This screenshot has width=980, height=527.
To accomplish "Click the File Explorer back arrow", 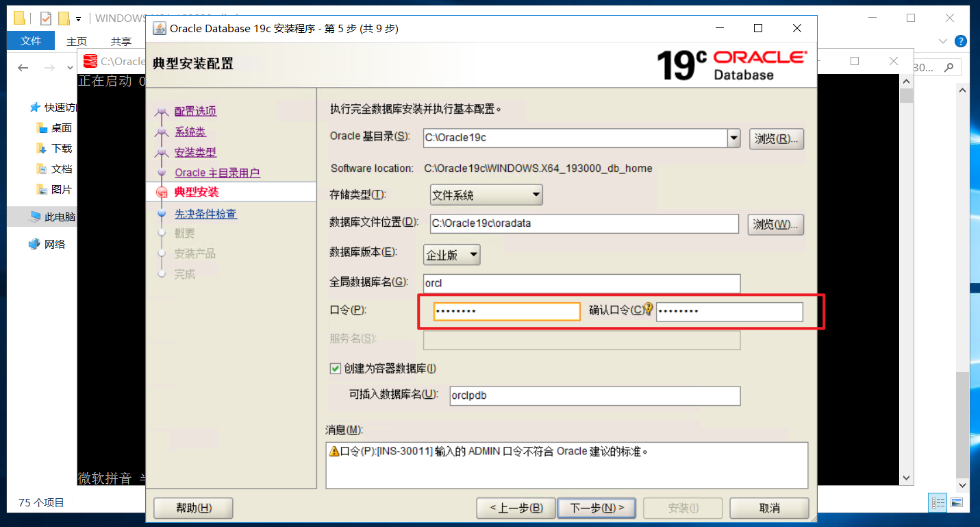I will (x=23, y=67).
